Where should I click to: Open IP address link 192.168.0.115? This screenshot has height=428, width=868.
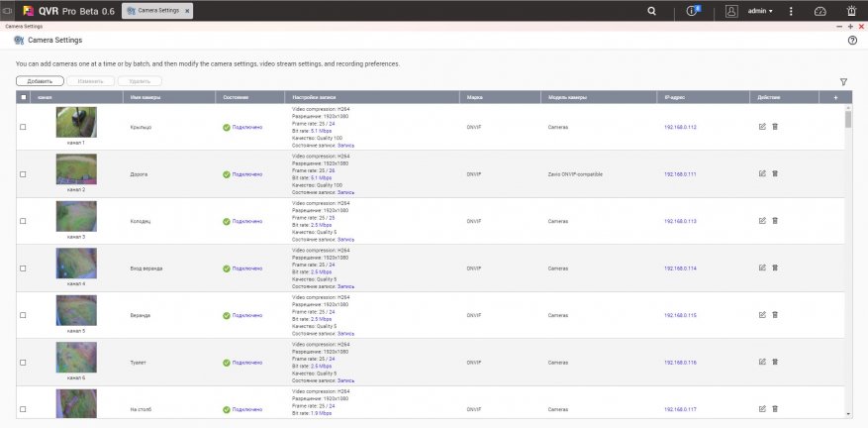pyautogui.click(x=680, y=315)
